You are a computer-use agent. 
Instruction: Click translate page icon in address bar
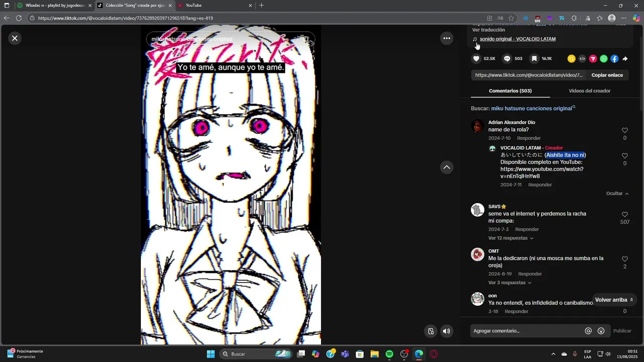500,18
